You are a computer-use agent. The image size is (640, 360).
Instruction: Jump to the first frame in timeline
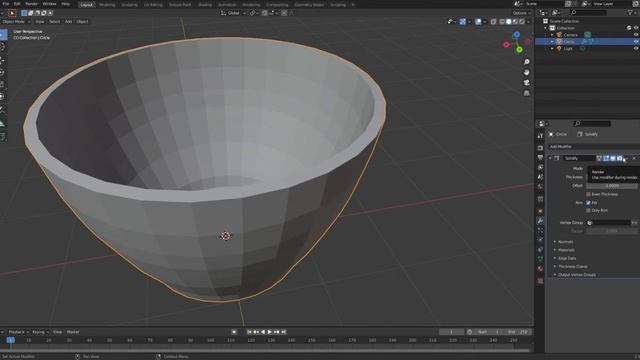pyautogui.click(x=249, y=332)
